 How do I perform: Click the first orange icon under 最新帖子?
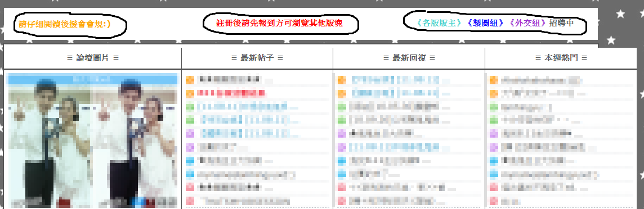(190, 80)
